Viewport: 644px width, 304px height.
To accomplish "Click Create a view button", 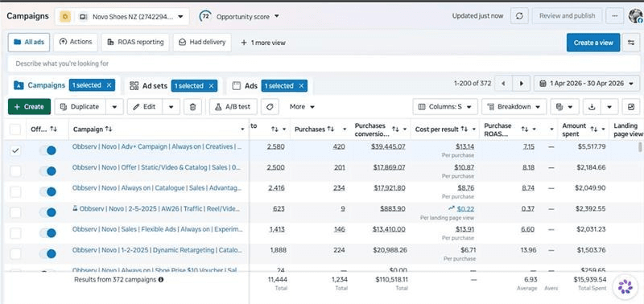I will click(593, 43).
